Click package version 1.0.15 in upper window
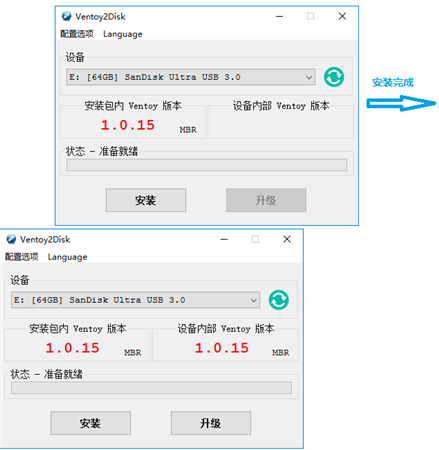The width and height of the screenshot is (439, 450). [128, 125]
